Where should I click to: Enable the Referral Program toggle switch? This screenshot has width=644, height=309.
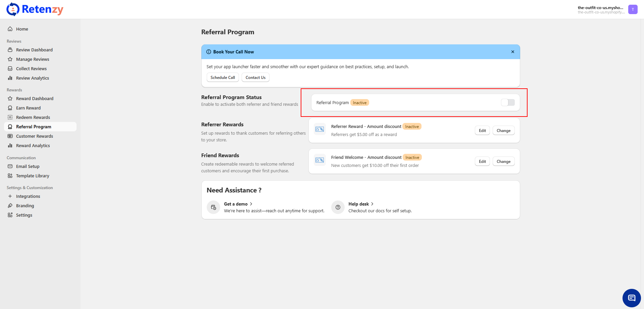click(507, 102)
